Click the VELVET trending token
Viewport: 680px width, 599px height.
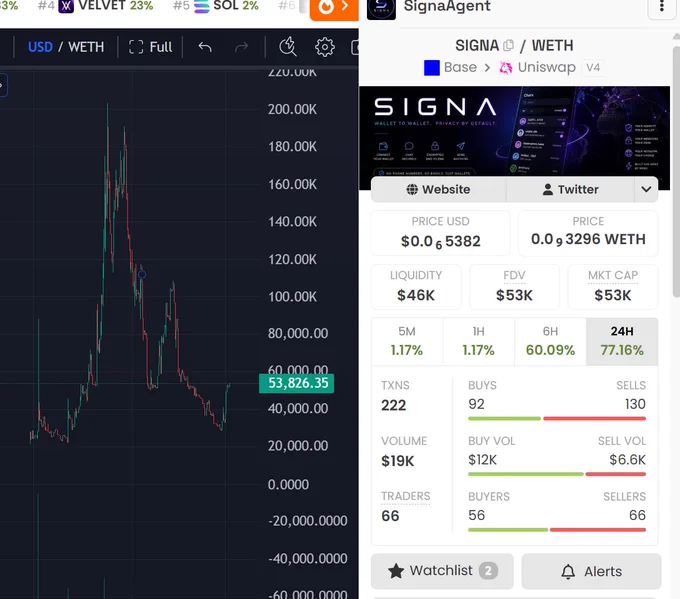coord(106,6)
